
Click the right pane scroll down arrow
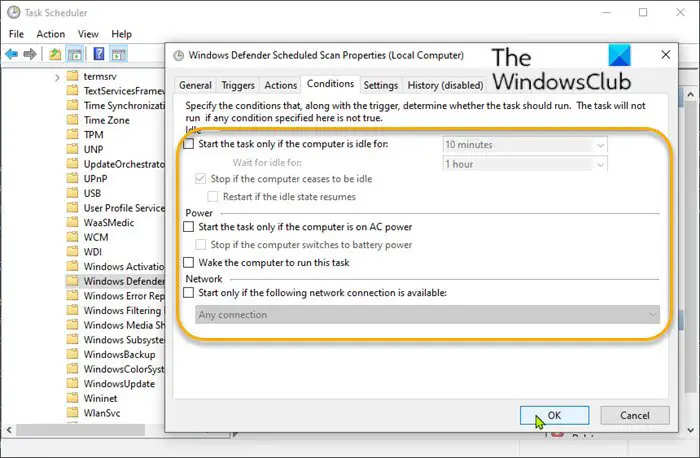click(690, 430)
